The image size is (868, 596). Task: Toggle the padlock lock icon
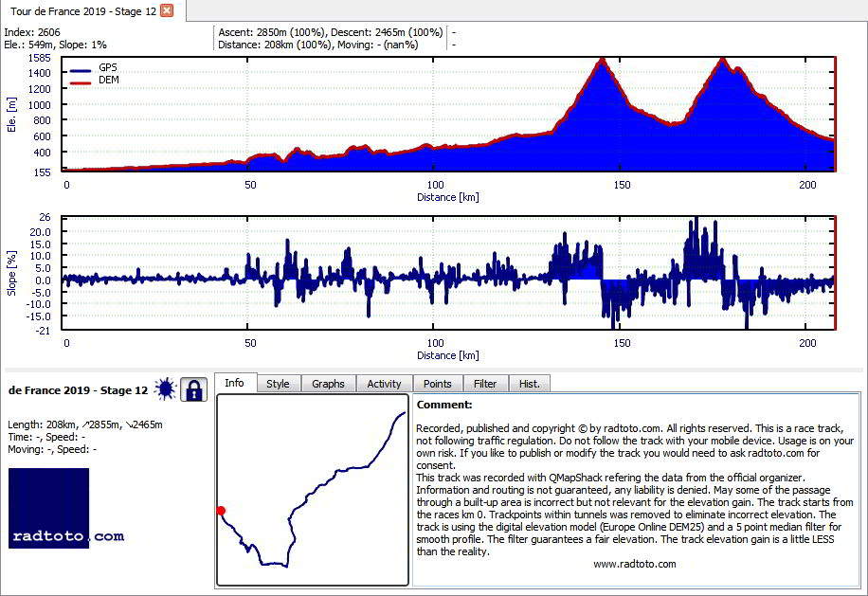(193, 389)
